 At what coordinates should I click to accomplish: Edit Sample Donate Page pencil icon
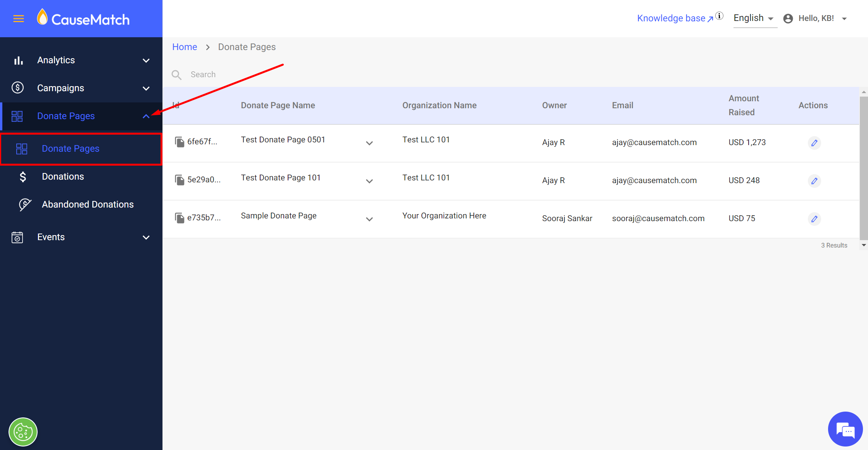click(814, 219)
